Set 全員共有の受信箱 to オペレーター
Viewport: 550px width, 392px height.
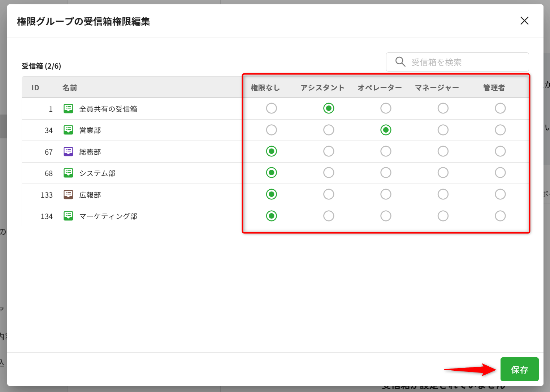(386, 108)
